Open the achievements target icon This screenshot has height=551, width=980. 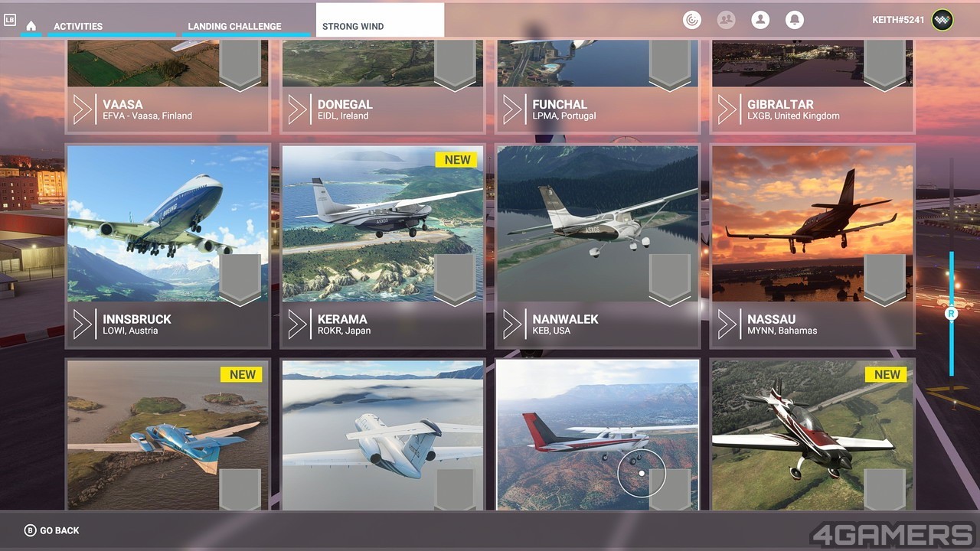(692, 20)
